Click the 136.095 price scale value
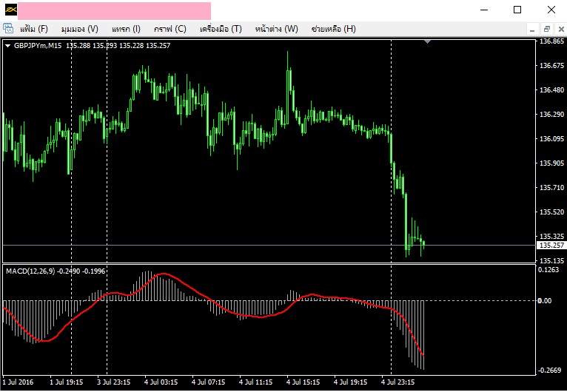Viewport: 567px width, 392px height. [551, 139]
